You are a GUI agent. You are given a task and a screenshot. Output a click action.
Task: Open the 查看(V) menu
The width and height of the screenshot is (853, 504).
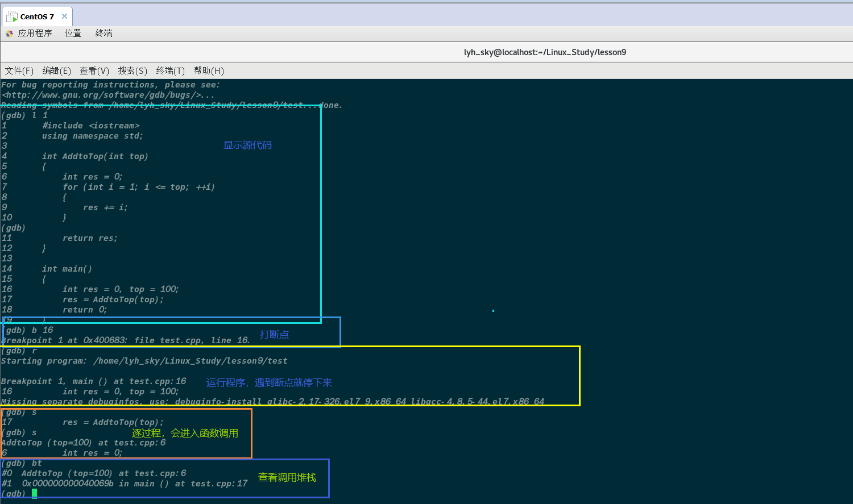tap(94, 71)
